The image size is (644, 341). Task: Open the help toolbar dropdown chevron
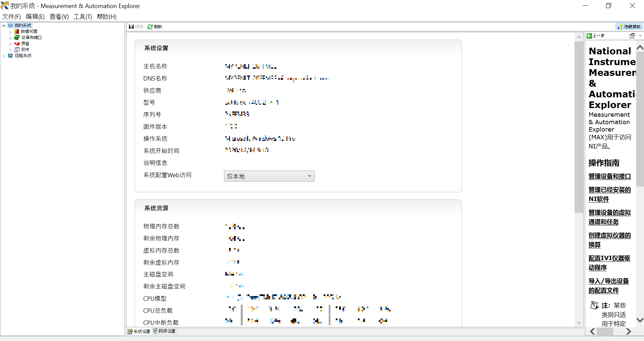tap(640, 36)
